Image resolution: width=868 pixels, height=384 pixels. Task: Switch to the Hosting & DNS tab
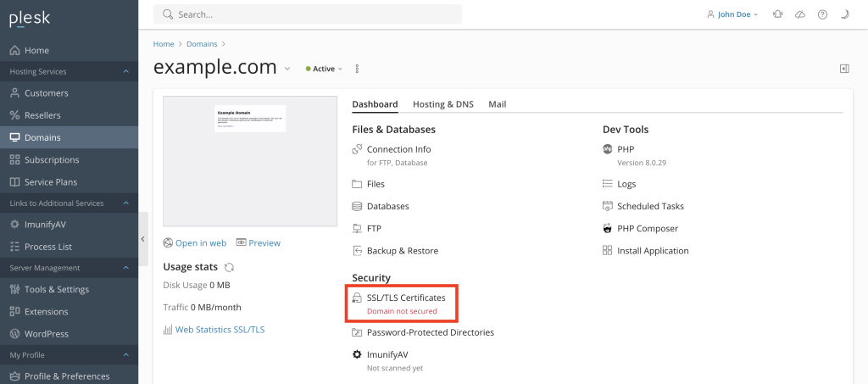(x=442, y=104)
